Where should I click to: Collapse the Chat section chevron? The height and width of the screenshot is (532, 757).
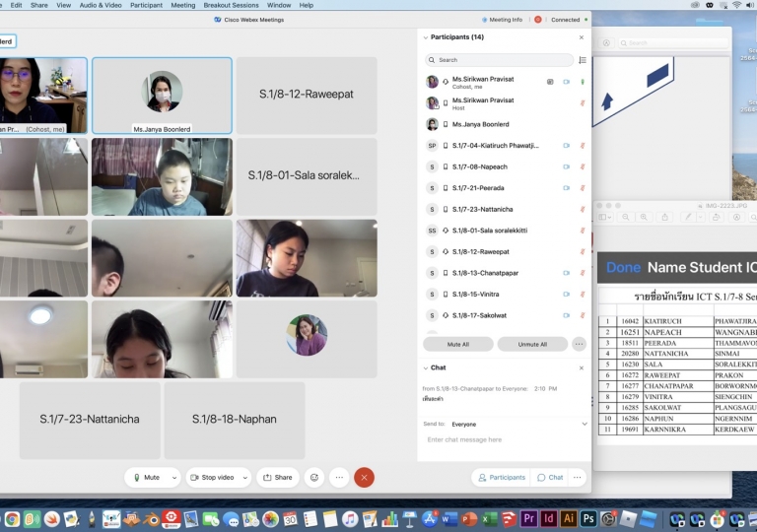(x=426, y=367)
